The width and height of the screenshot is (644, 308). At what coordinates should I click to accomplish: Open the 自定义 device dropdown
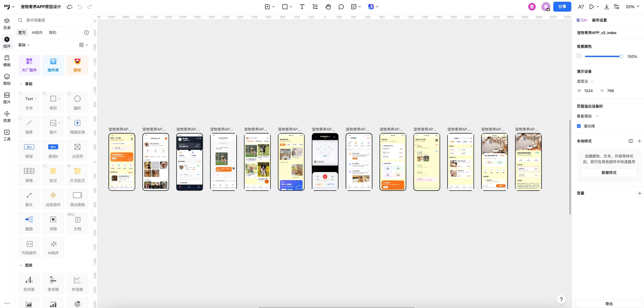[x=585, y=81]
